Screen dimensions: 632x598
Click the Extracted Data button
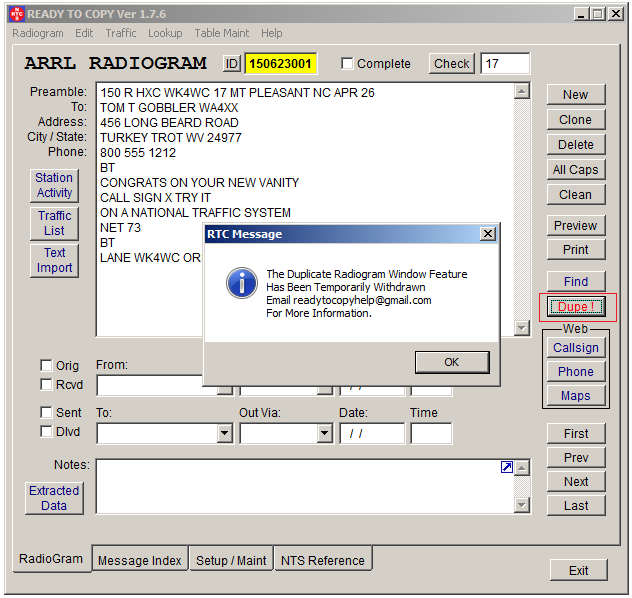coord(54,498)
